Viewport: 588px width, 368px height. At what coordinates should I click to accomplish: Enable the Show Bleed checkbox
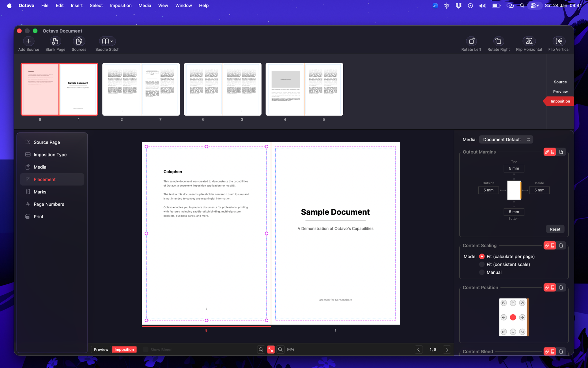146,349
